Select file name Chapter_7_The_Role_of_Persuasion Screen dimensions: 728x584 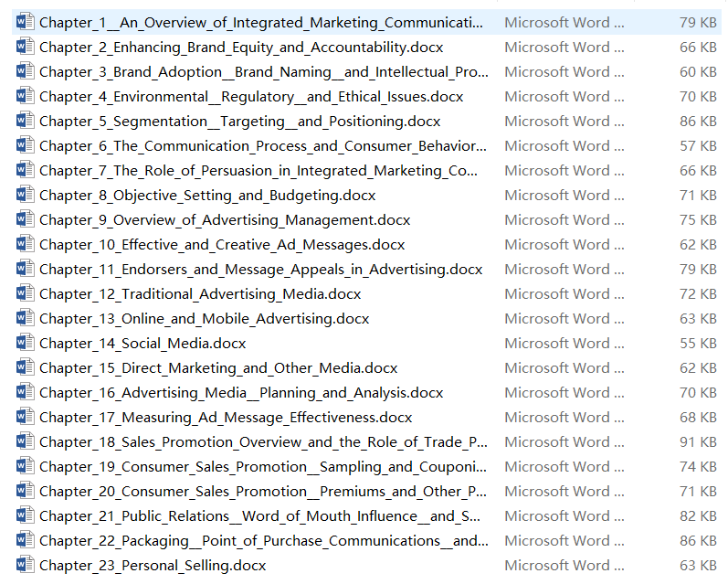(x=258, y=171)
